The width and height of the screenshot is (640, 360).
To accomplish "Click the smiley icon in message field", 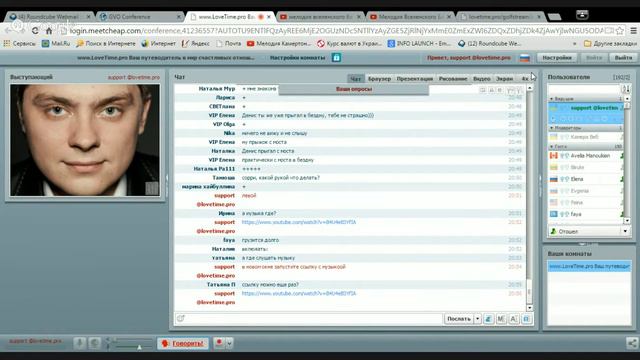I will pos(180,318).
